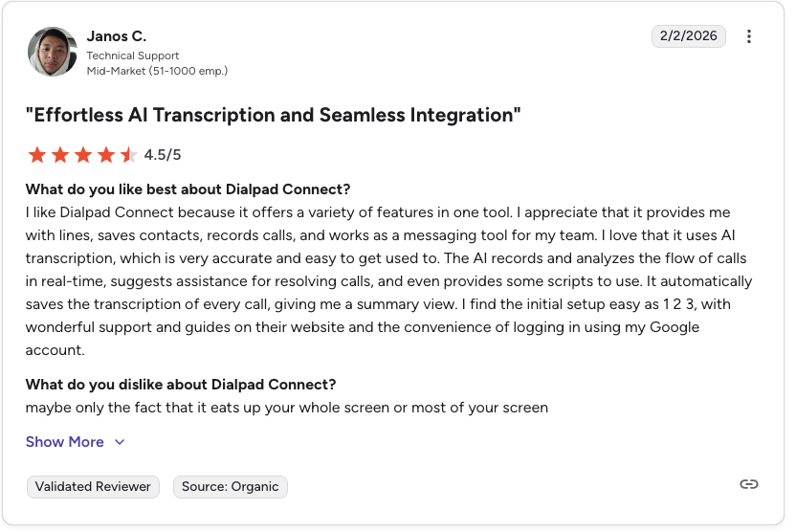The height and width of the screenshot is (532, 796).
Task: Click the fourth orange rating star
Action: coord(105,155)
